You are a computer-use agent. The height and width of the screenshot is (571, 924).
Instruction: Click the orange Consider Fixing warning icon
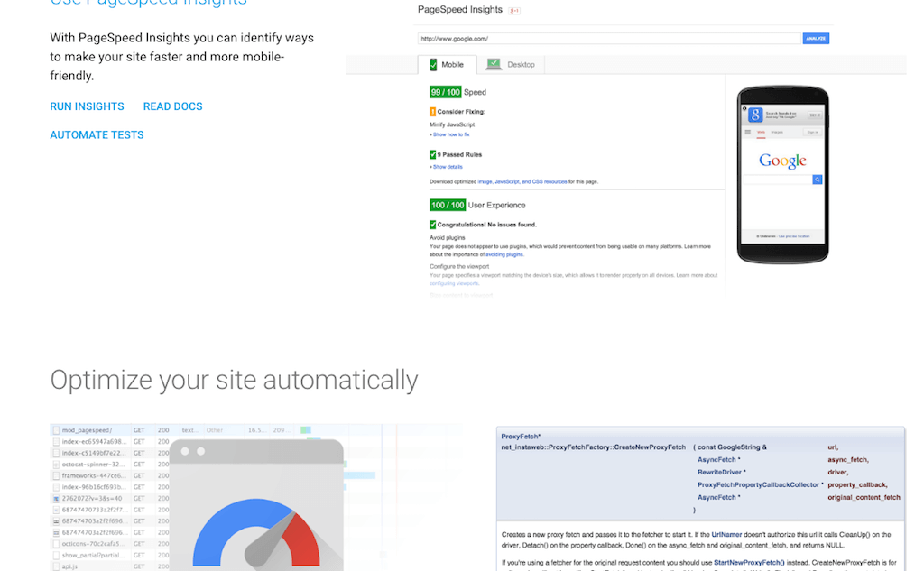click(x=432, y=111)
